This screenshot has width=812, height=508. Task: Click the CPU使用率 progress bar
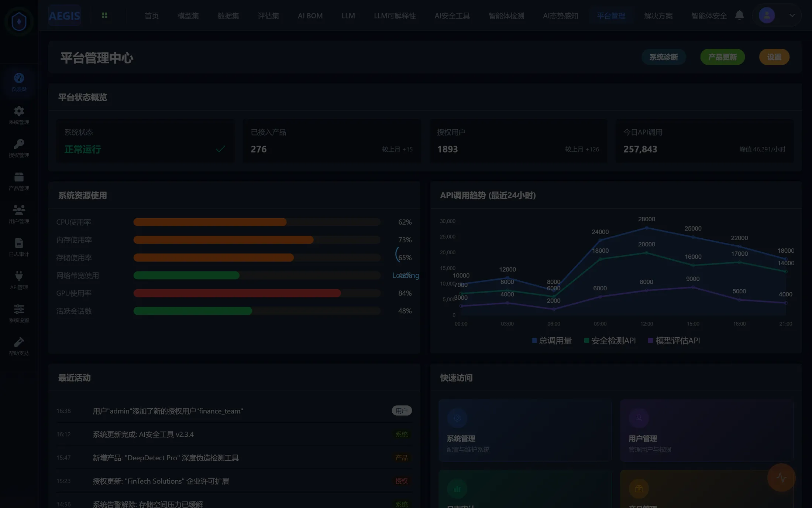coord(257,222)
